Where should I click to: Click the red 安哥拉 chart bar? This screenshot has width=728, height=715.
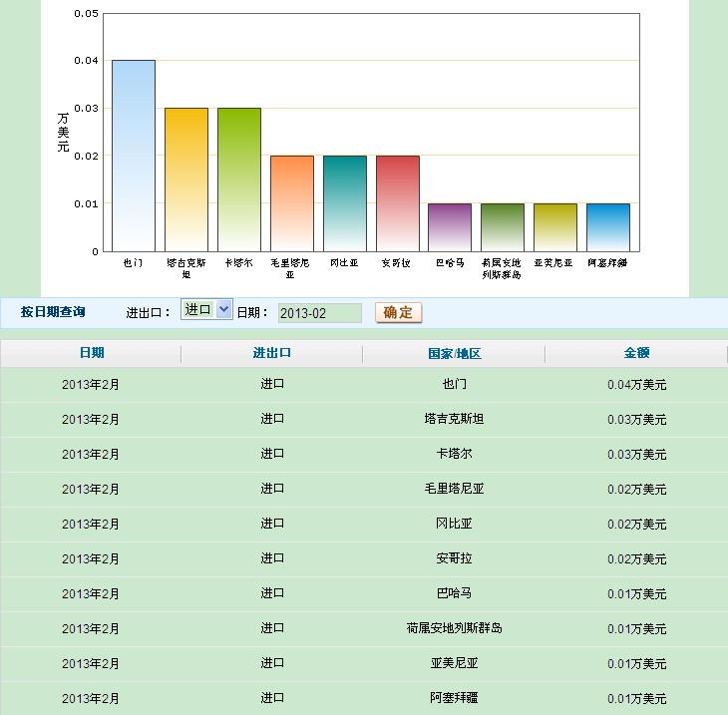397,203
